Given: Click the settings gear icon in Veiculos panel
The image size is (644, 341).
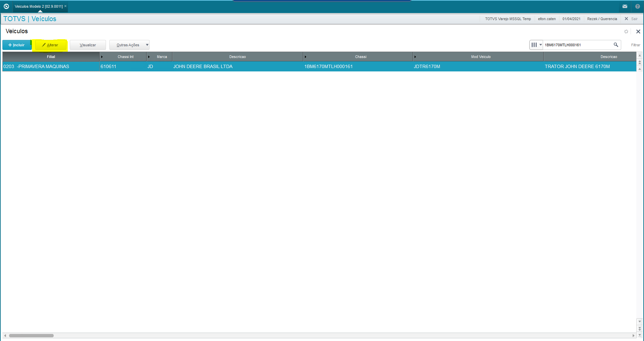Looking at the screenshot, I should 626,32.
